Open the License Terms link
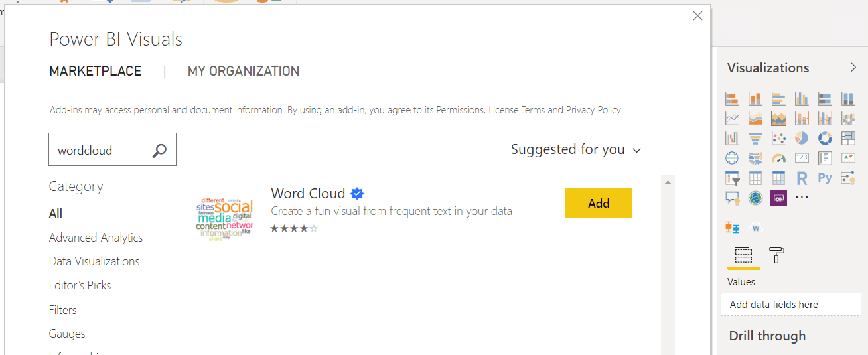Screen dimensions: 868x355 click(x=516, y=110)
